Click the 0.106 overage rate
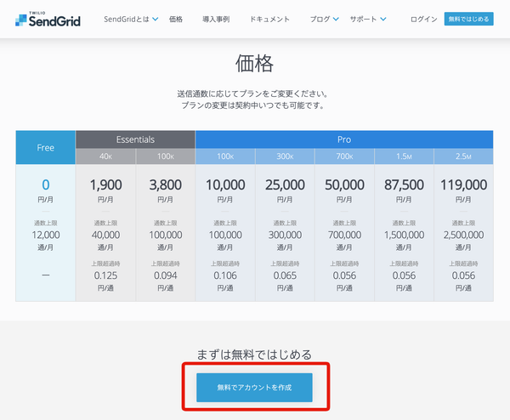Viewport: 510px width, 420px height. tap(225, 275)
